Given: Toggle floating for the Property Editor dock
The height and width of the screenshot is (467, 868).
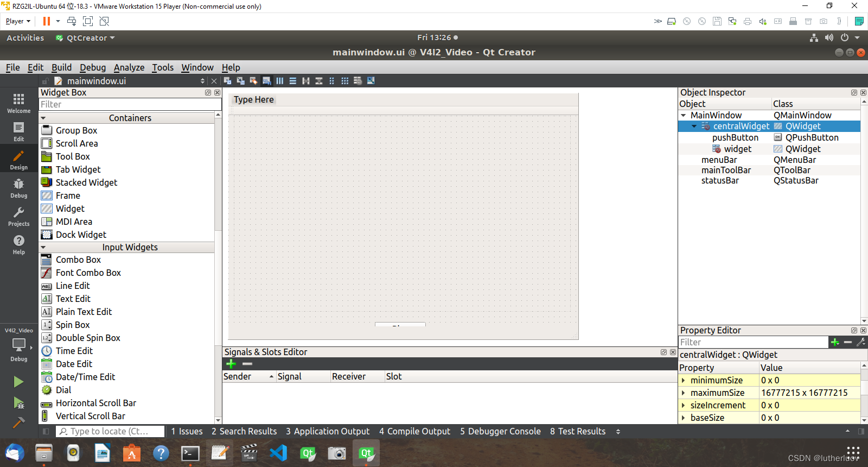Looking at the screenshot, I should point(854,330).
